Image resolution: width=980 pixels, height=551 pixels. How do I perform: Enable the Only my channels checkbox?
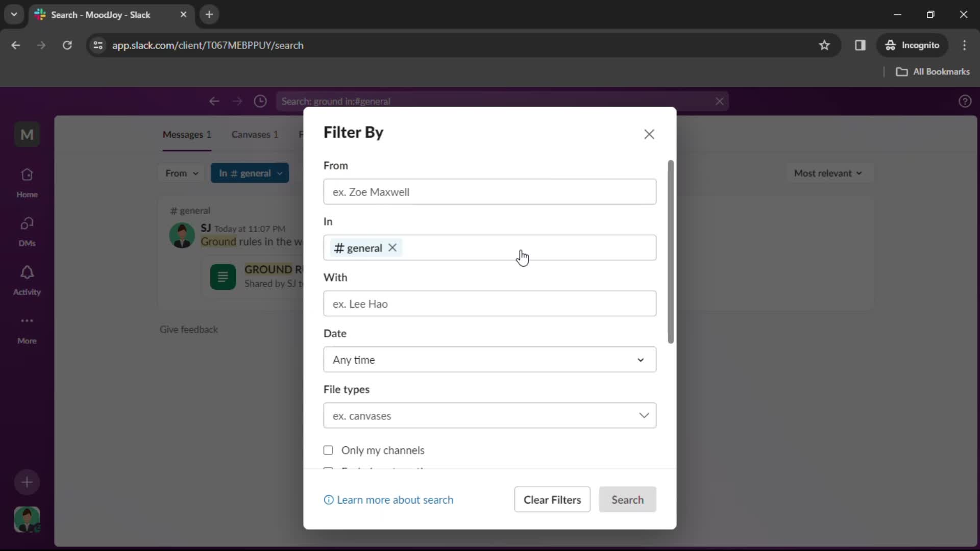pos(329,449)
